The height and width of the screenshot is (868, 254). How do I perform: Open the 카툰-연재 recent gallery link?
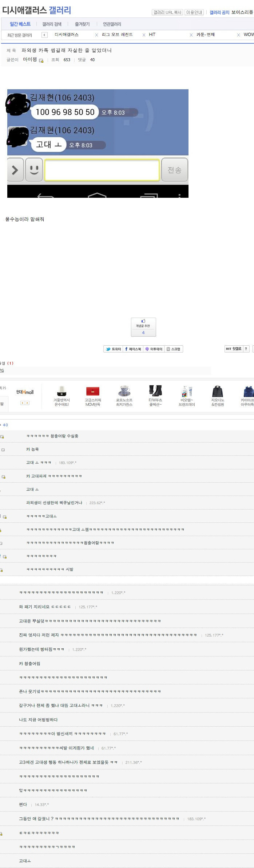206,35
